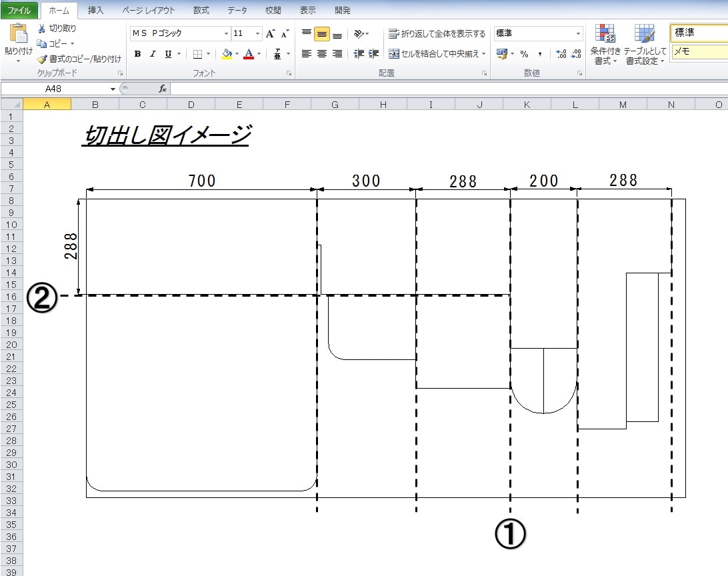The image size is (728, 576).
Task: Open phonetic guide (ruby) icon
Action: tap(277, 54)
